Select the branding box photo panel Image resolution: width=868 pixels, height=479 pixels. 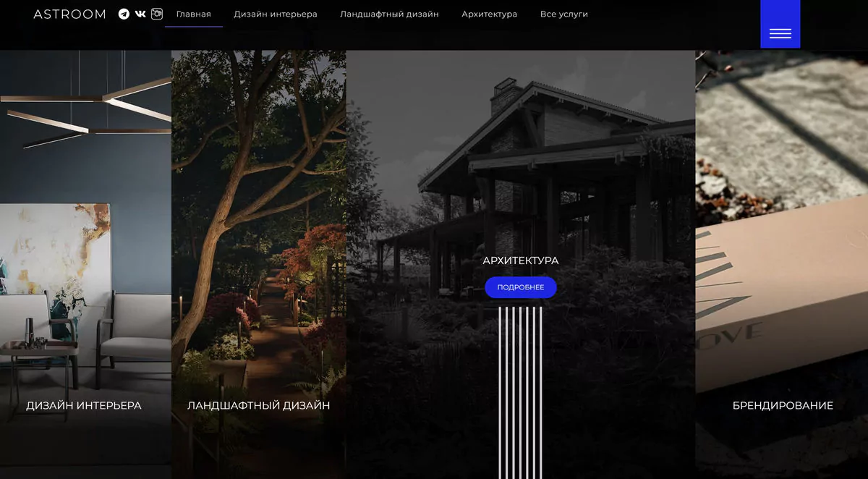click(x=781, y=264)
